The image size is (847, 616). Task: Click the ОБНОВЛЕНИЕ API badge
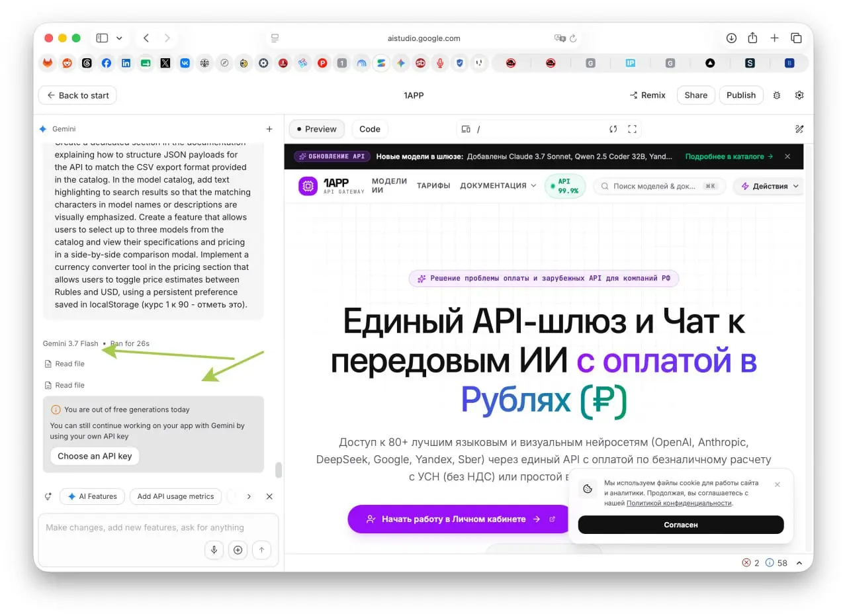tap(332, 157)
